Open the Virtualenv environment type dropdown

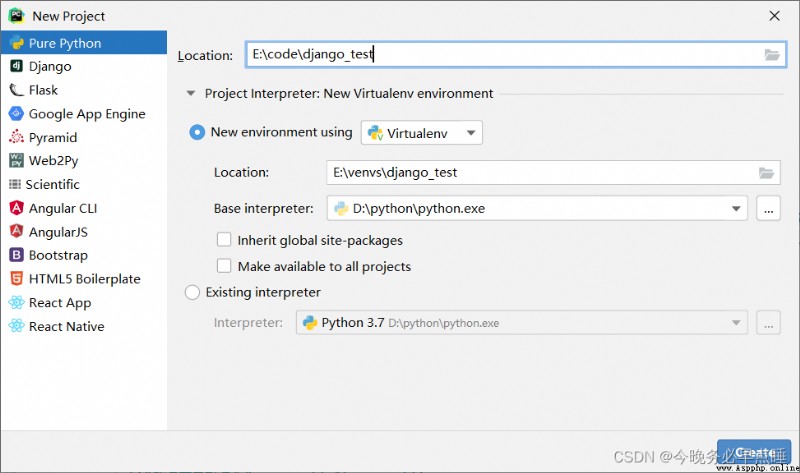[x=471, y=133]
